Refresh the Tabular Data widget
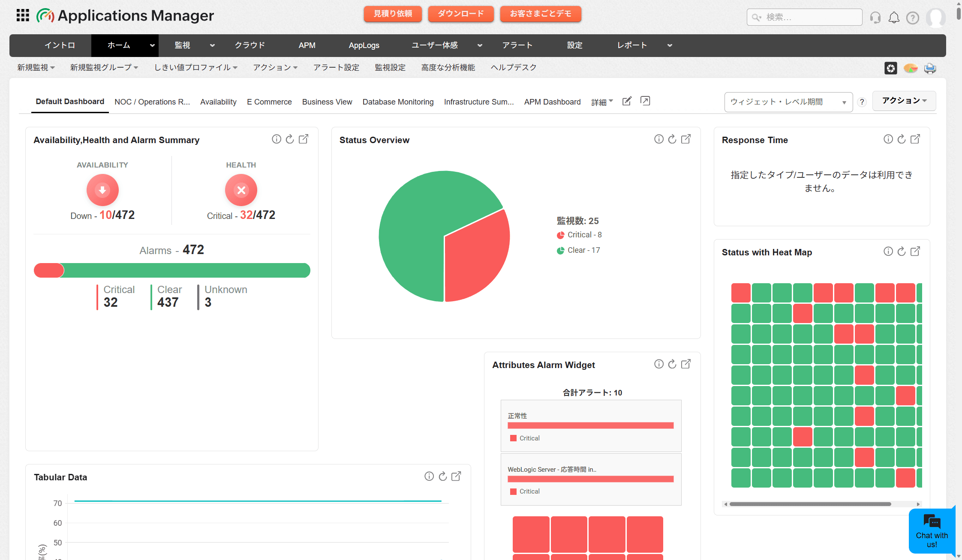Image resolution: width=962 pixels, height=560 pixels. (x=443, y=476)
